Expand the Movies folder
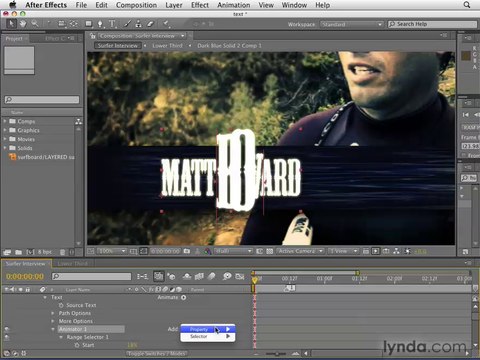Viewport: 480px width, 360px height. 5,139
